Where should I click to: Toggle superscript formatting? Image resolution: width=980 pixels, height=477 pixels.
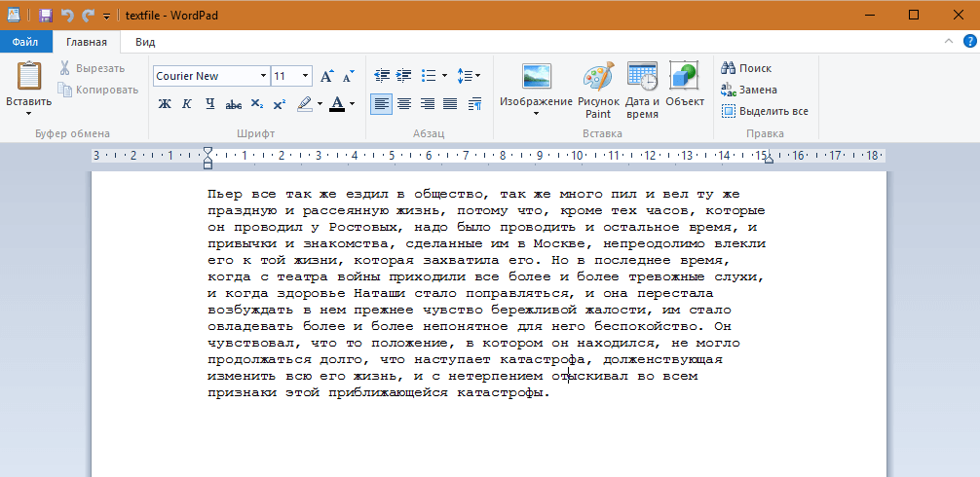[280, 103]
